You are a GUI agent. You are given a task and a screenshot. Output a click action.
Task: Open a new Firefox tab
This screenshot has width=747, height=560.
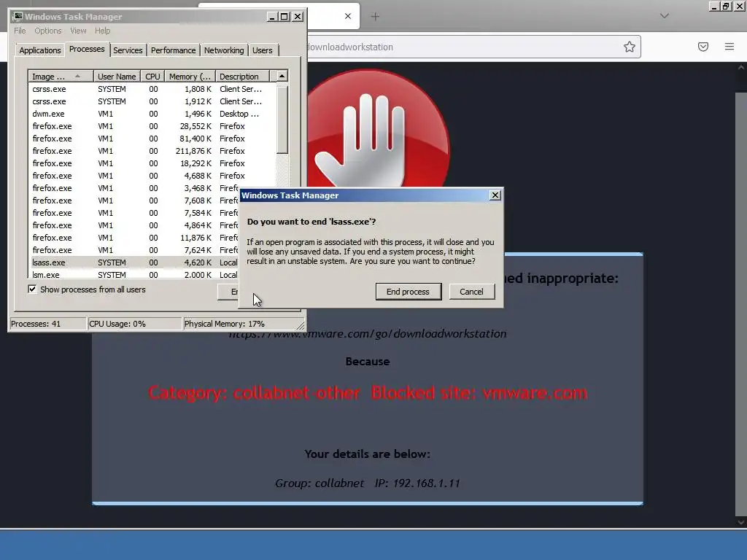(x=376, y=17)
